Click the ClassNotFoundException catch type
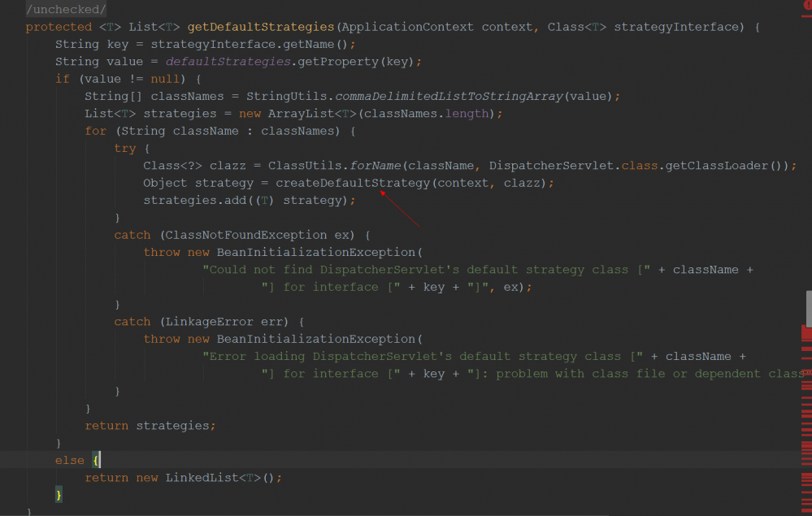 (246, 235)
